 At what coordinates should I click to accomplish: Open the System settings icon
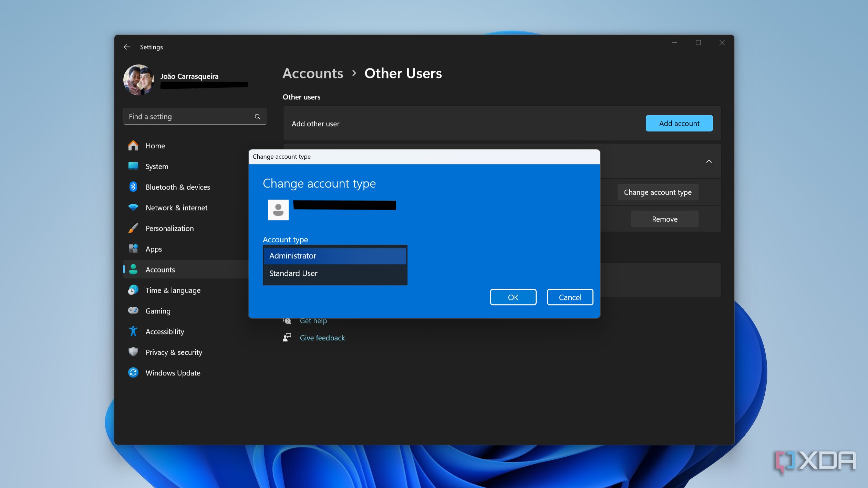(x=133, y=166)
